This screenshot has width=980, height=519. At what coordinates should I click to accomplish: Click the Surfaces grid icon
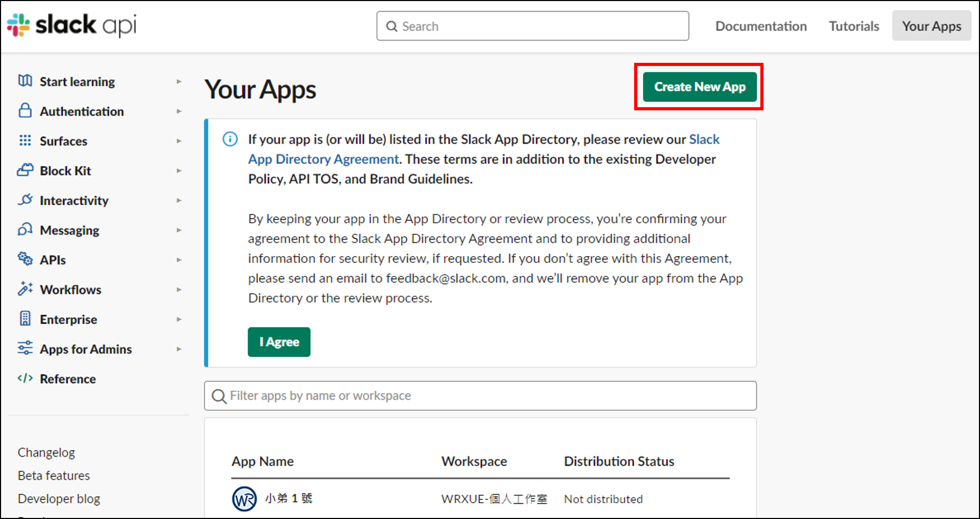25,141
